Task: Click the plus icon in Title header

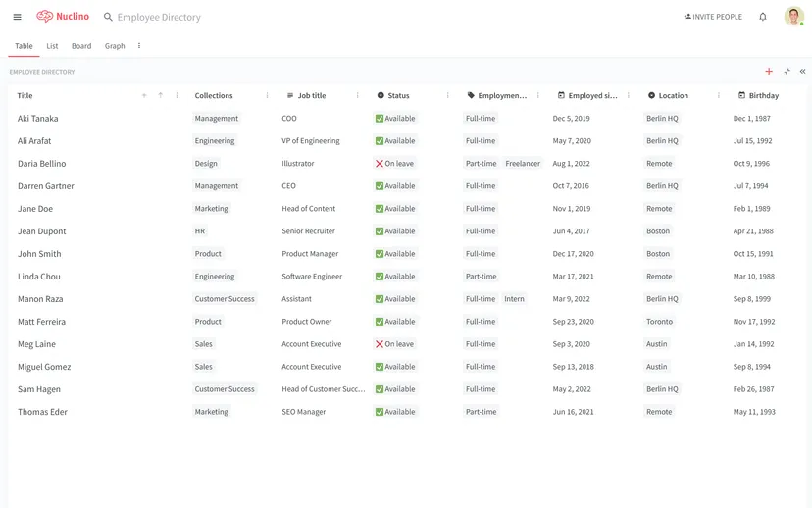Action: (x=144, y=95)
